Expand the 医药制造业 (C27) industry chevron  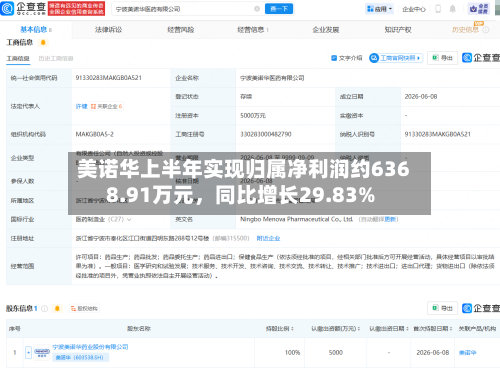tap(129, 220)
